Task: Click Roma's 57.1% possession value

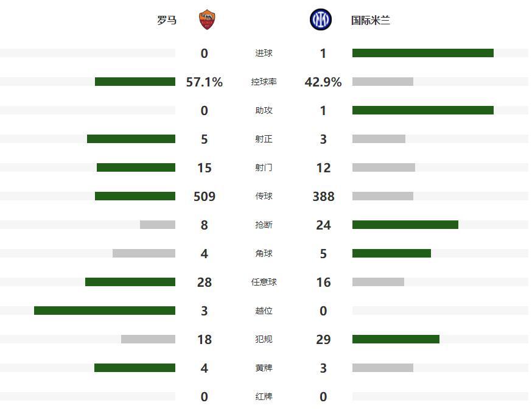Action: [205, 82]
